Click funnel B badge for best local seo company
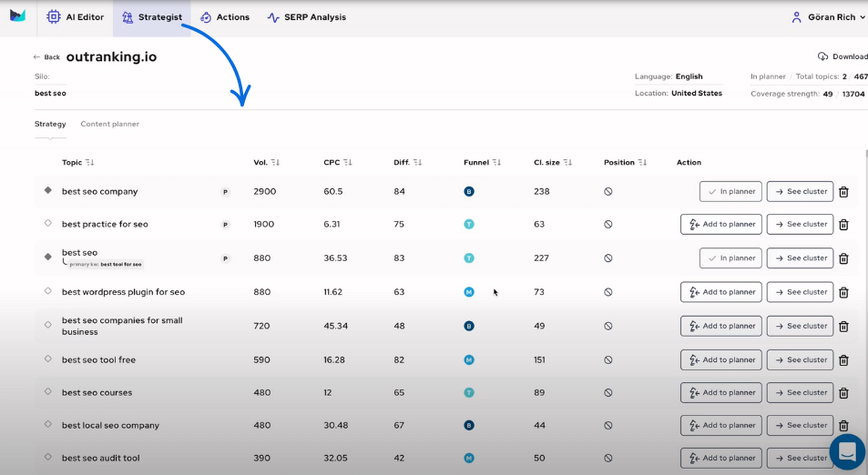 (469, 425)
